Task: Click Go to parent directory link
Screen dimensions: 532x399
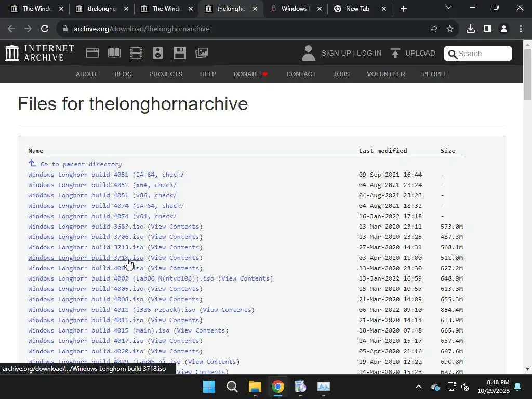Action: (81, 164)
